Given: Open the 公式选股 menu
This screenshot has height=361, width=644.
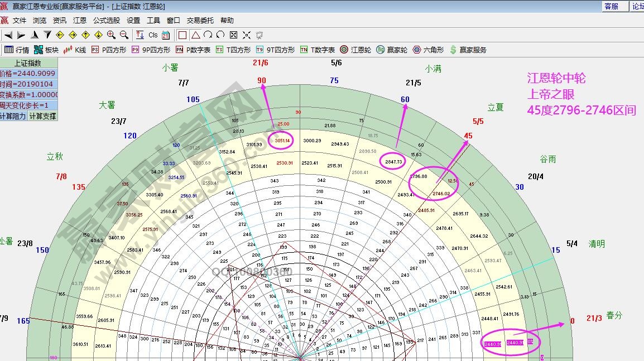Looking at the screenshot, I should (x=106, y=20).
